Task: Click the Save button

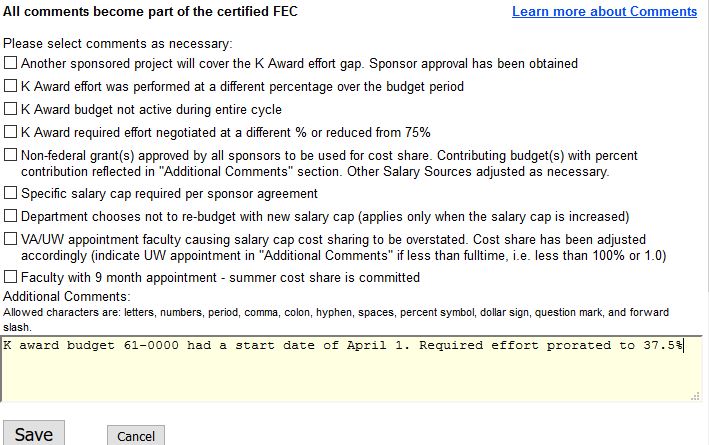Action: (34, 434)
